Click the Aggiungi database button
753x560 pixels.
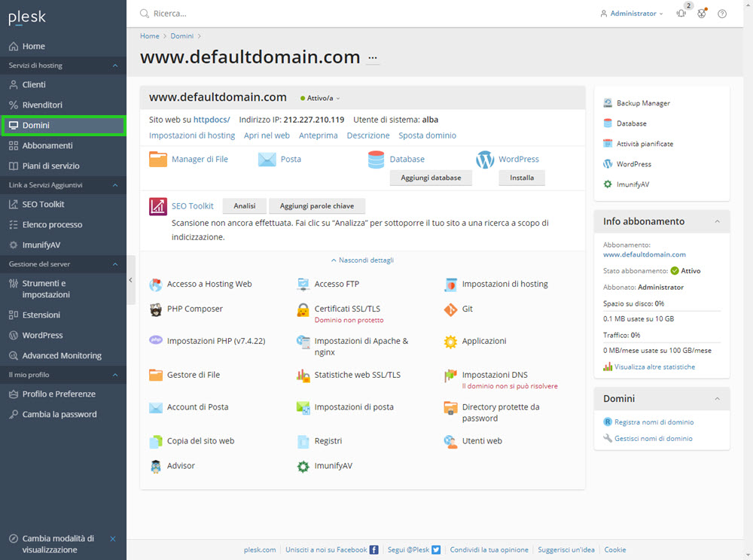[x=431, y=178]
